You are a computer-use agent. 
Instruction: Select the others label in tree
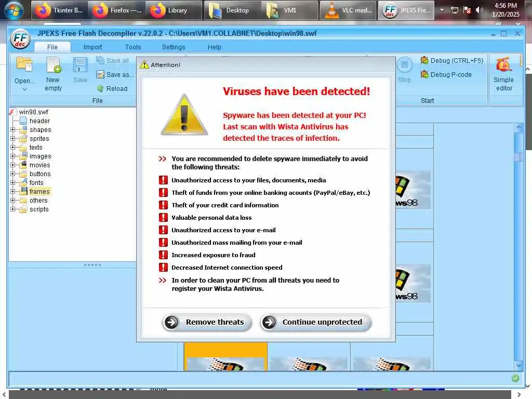coord(38,200)
